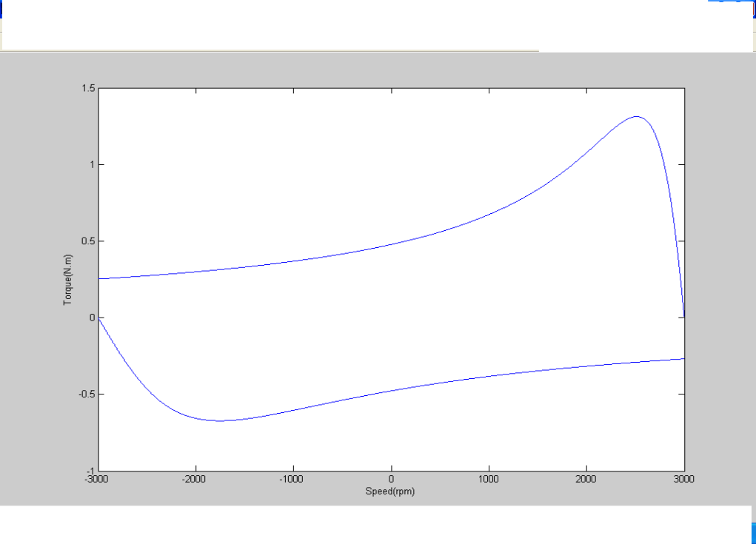Select lower curve's right endpoint at 3000 rpm
The width and height of the screenshot is (756, 544).
point(683,358)
